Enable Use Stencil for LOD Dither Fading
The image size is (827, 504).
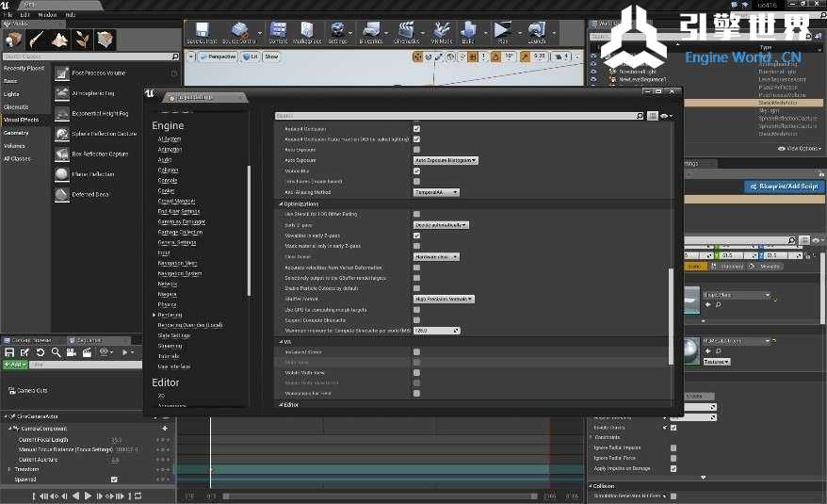(x=416, y=214)
